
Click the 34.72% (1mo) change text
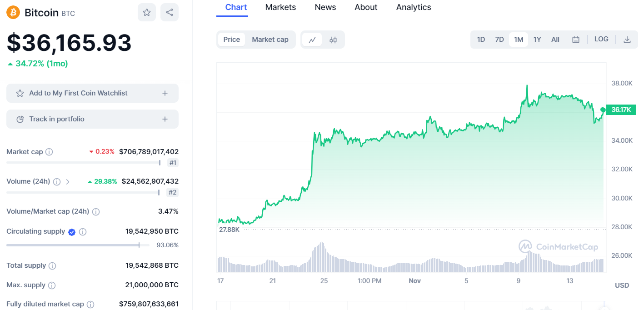pyautogui.click(x=41, y=64)
